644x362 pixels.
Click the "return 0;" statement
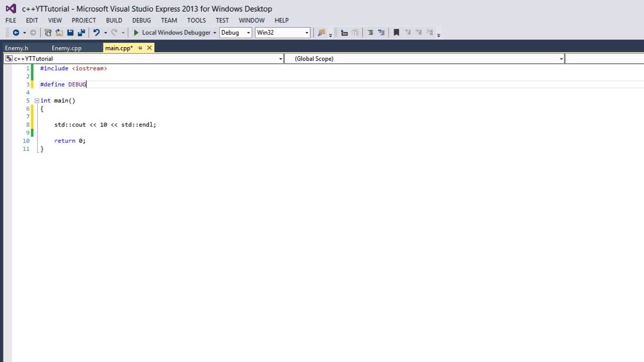(x=70, y=141)
